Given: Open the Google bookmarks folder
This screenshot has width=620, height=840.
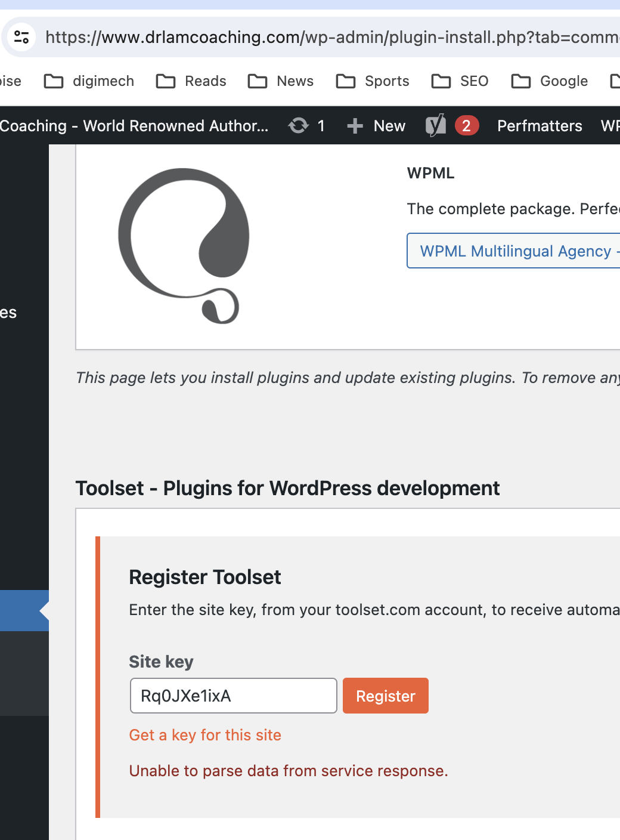Looking at the screenshot, I should [x=550, y=81].
